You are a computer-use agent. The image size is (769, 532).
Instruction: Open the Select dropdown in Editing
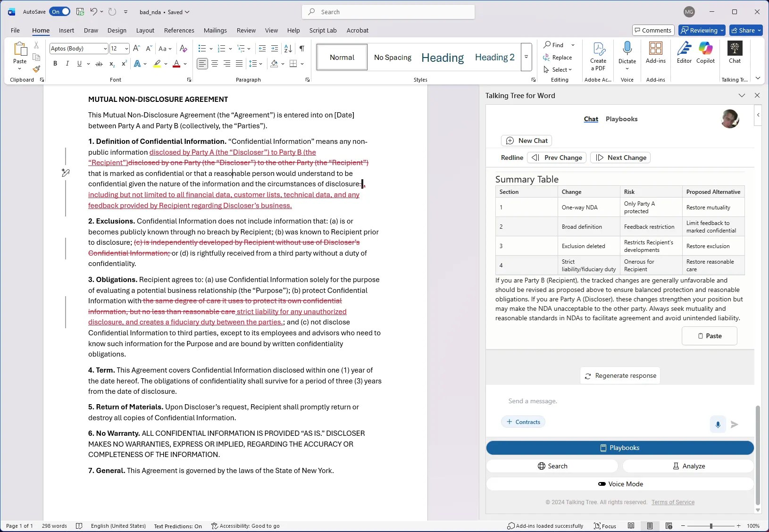pyautogui.click(x=557, y=69)
